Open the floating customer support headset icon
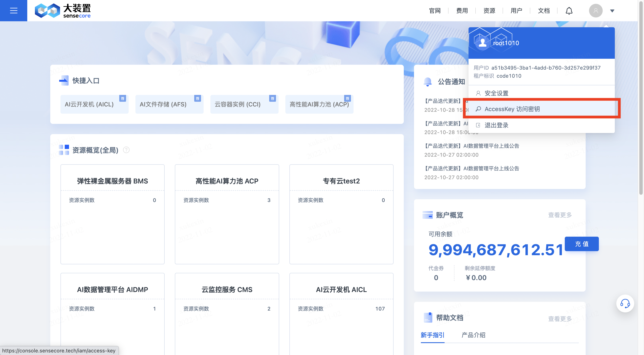The height and width of the screenshot is (355, 644). pos(625,303)
